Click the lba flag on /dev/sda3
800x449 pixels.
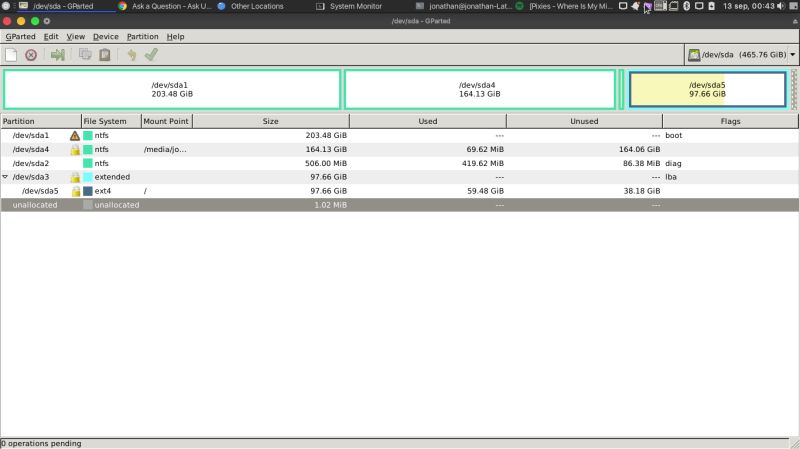[670, 177]
